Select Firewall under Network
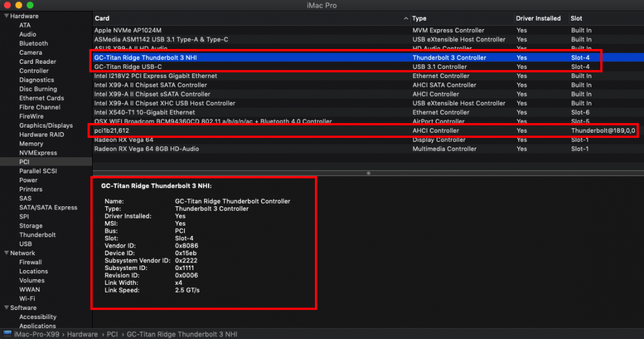Image resolution: width=644 pixels, height=339 pixels. click(x=30, y=262)
